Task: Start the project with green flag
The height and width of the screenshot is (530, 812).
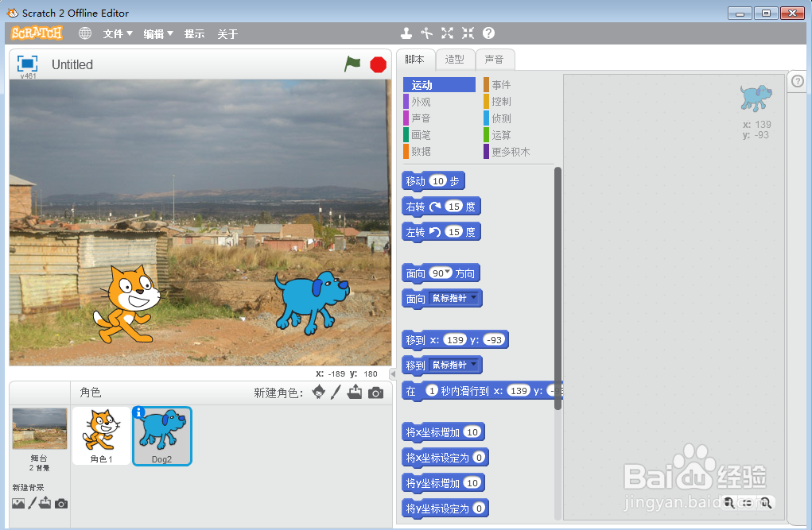Action: coord(352,64)
